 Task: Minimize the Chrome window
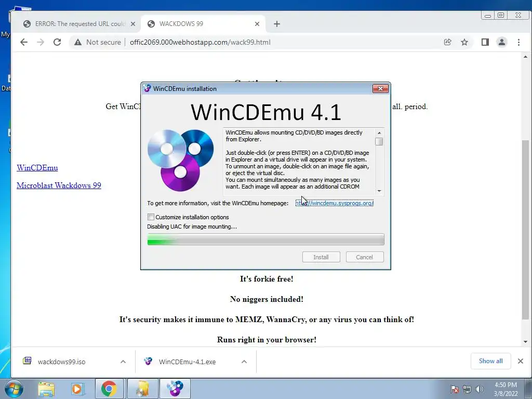tap(488, 15)
